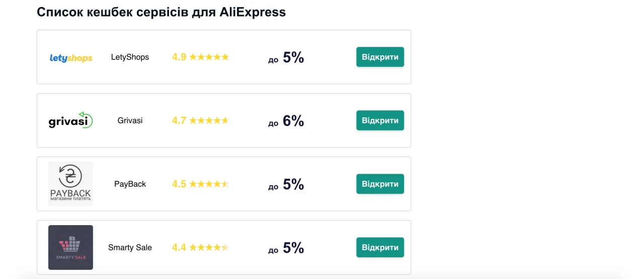Choose the PayBack name text
The width and height of the screenshot is (644, 279).
pos(130,184)
